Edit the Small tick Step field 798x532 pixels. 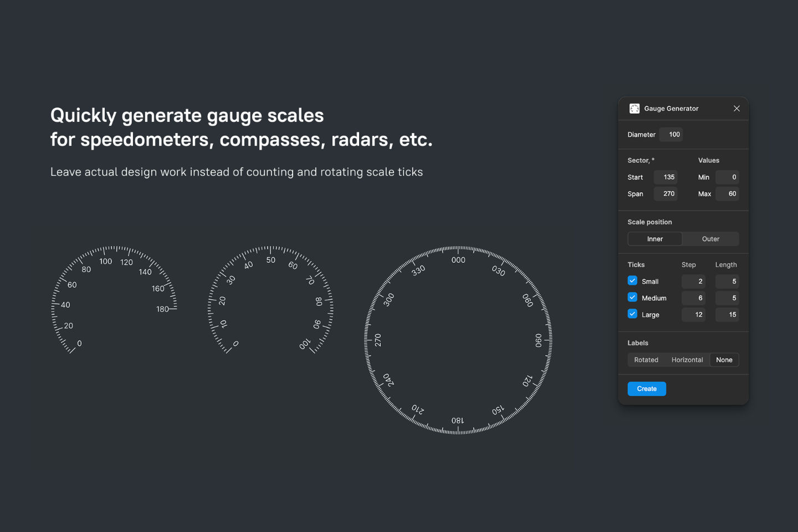[693, 282]
